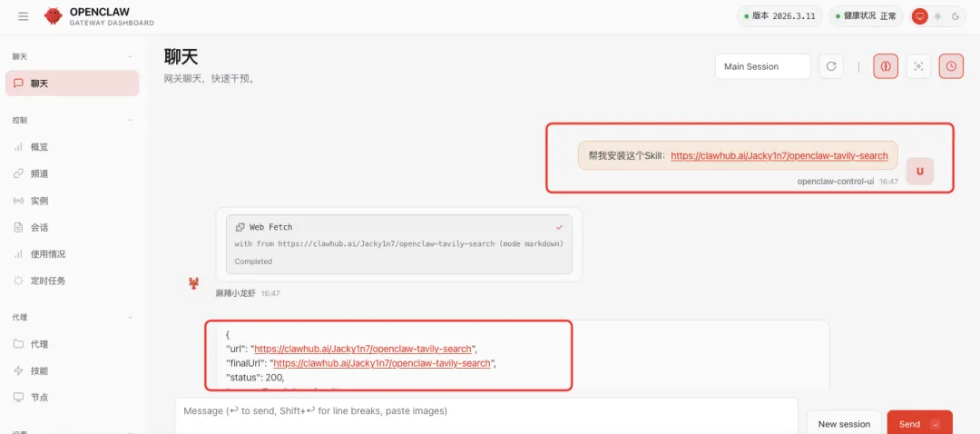The height and width of the screenshot is (434, 980).
Task: Open 技能 skills page
Action: pyautogui.click(x=73, y=370)
